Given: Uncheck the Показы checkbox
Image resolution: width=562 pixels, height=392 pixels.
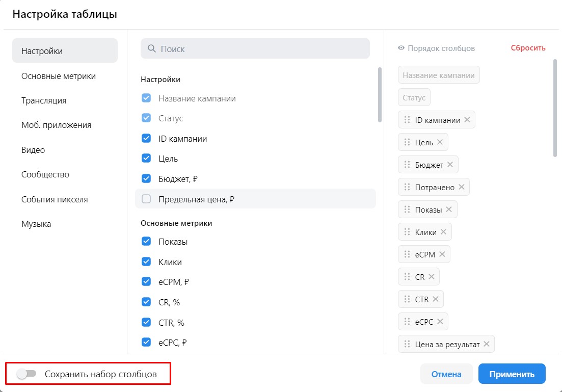Looking at the screenshot, I should tap(146, 242).
